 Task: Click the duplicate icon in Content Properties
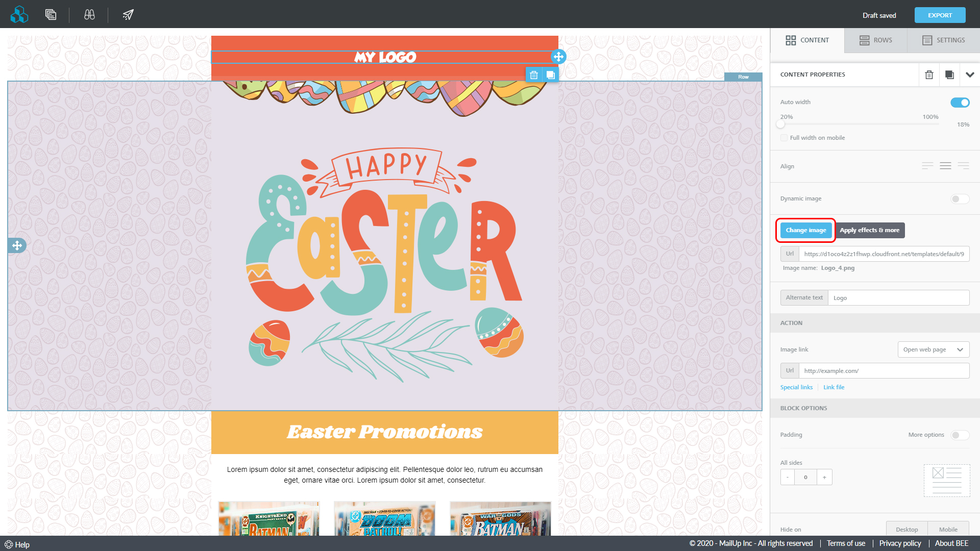point(949,74)
